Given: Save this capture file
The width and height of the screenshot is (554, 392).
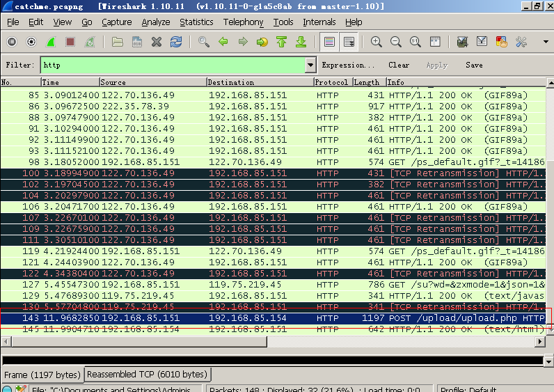Looking at the screenshot, I should pos(136,42).
